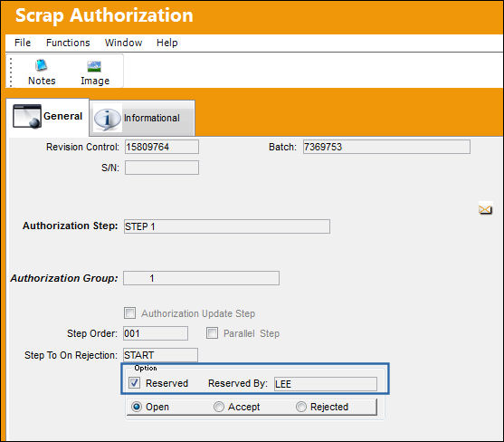The height and width of the screenshot is (442, 504).
Task: Click the Reserved By field
Action: coord(326,384)
